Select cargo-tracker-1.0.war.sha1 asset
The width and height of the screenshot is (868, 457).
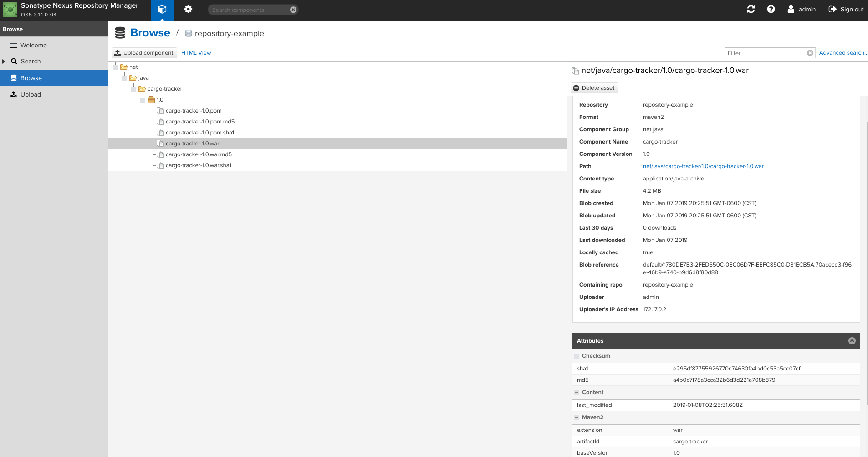point(199,165)
